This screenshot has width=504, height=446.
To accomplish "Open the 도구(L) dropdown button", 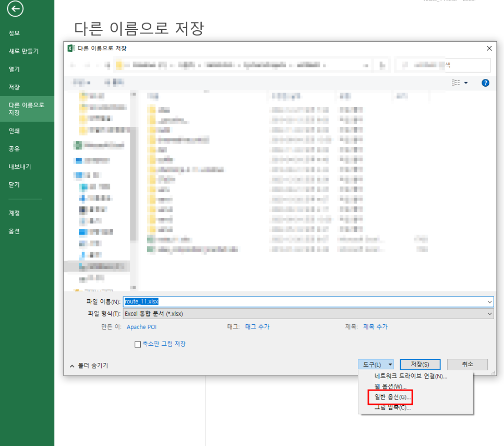I will 376,364.
